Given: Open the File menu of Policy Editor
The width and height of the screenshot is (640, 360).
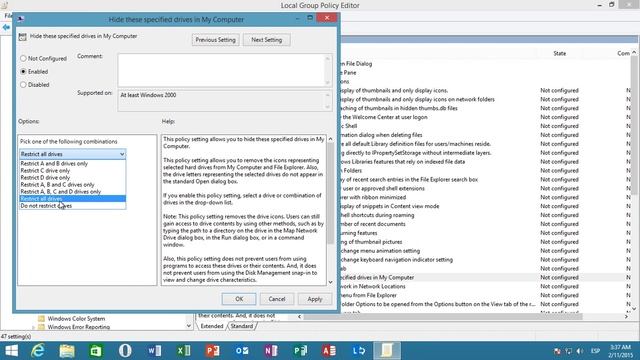Looking at the screenshot, I should 7,16.
